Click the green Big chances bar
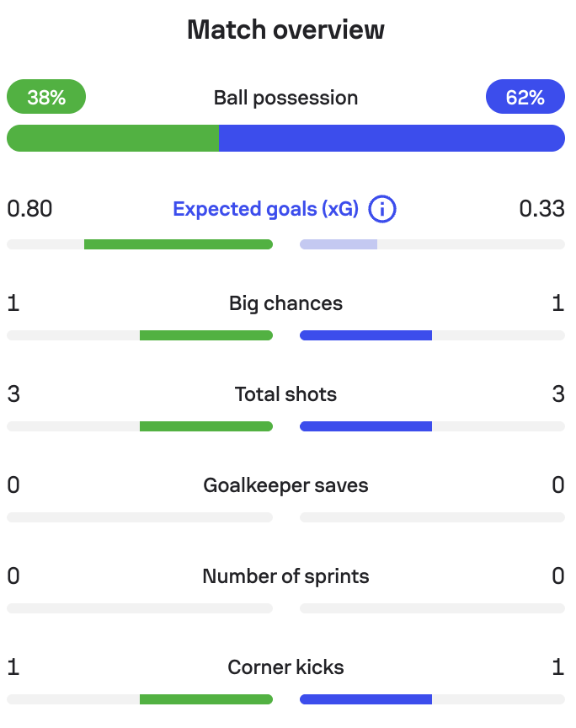576x728 pixels. (x=206, y=335)
